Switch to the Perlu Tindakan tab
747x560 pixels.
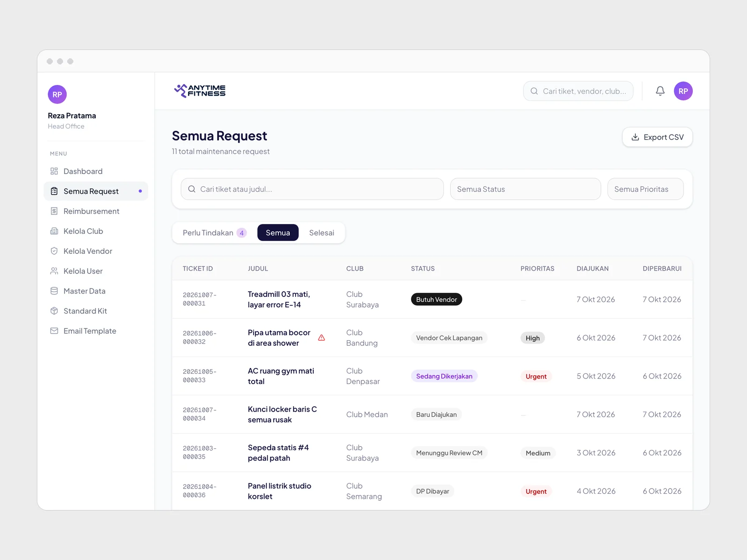point(214,233)
